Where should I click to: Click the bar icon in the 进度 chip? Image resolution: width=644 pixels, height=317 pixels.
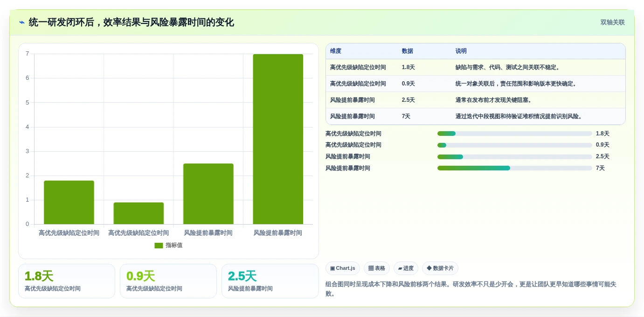(400, 268)
